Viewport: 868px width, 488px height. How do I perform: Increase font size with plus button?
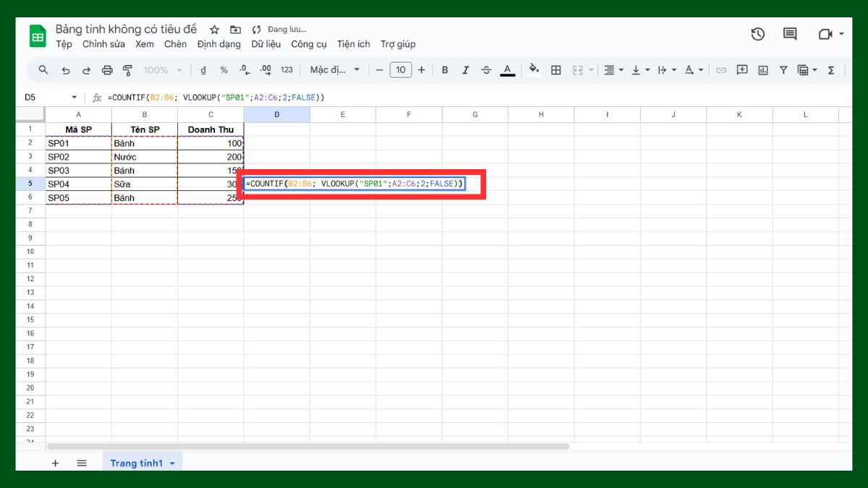pyautogui.click(x=422, y=70)
